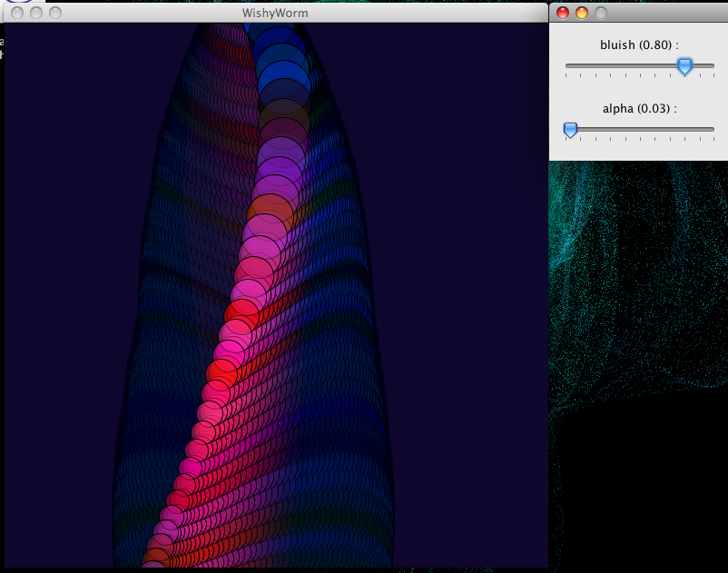Click the alpha slider thumb
The width and height of the screenshot is (728, 573).
point(570,130)
